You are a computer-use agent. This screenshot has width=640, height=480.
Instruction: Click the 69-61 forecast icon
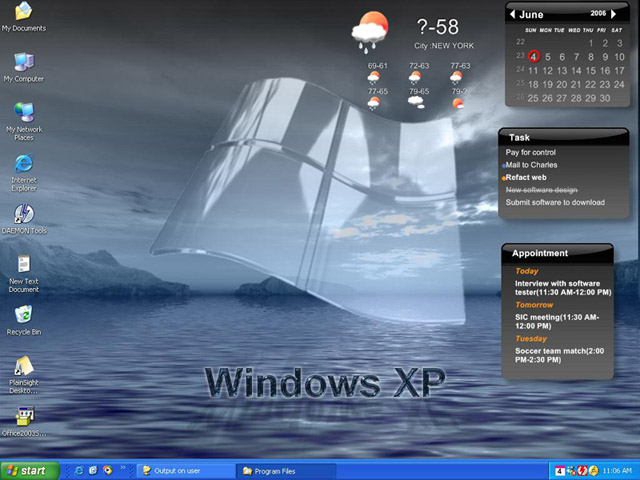click(373, 77)
